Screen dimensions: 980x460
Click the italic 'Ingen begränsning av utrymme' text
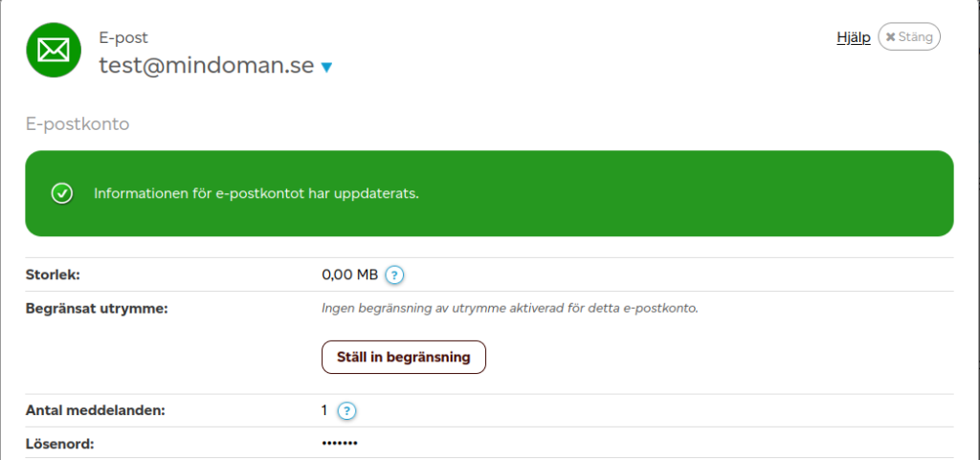(x=509, y=309)
